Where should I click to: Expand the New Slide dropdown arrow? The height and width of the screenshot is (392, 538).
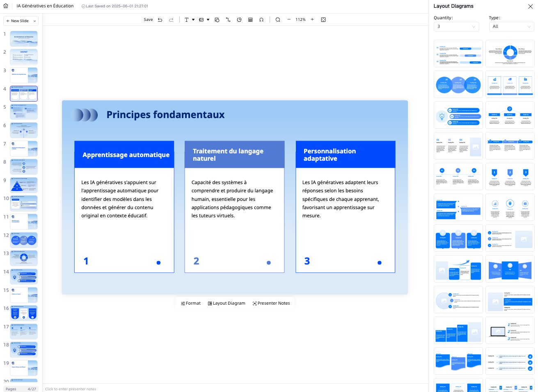tap(35, 21)
